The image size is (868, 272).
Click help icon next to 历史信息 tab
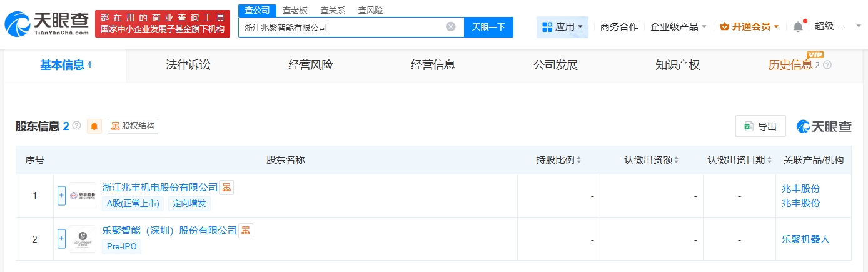coord(827,65)
